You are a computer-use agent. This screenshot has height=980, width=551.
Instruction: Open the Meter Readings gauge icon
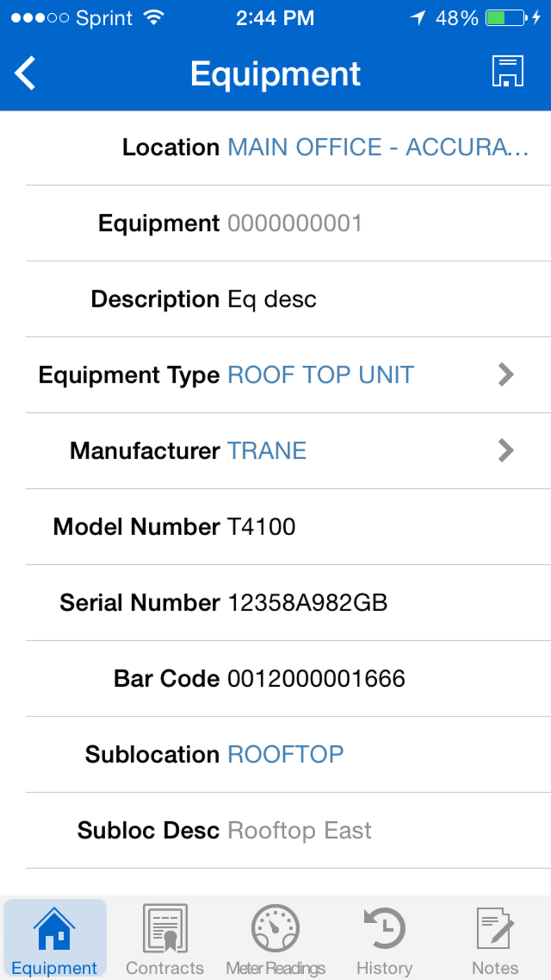(x=275, y=928)
